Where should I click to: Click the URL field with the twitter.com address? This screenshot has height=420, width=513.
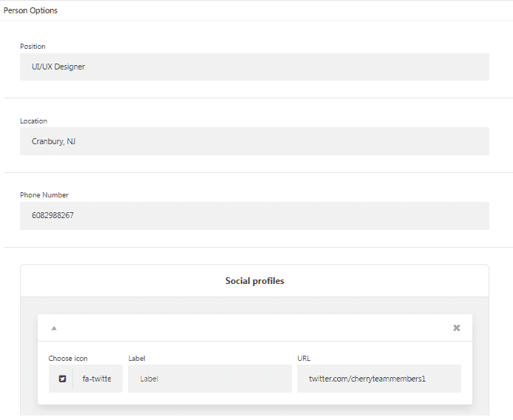[378, 379]
